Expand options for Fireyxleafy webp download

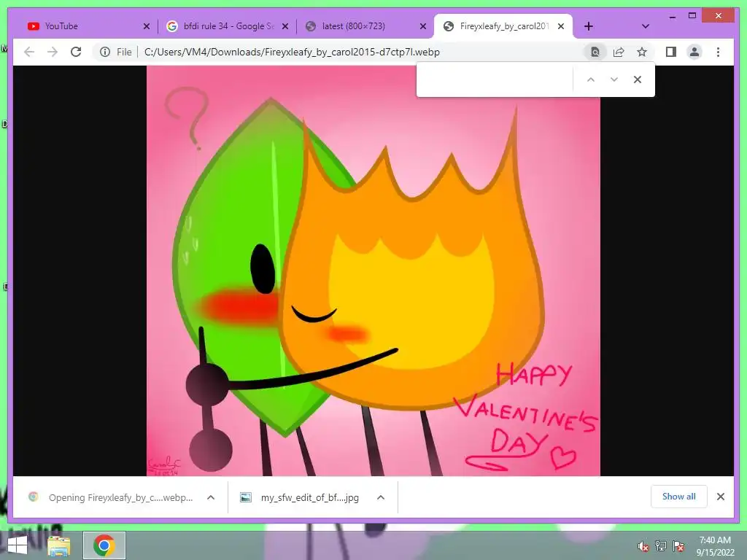(x=211, y=497)
